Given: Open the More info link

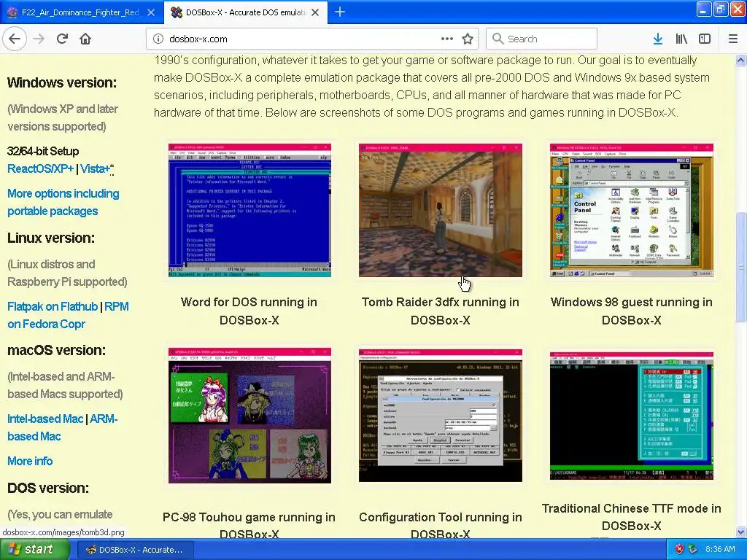Looking at the screenshot, I should pyautogui.click(x=30, y=461).
